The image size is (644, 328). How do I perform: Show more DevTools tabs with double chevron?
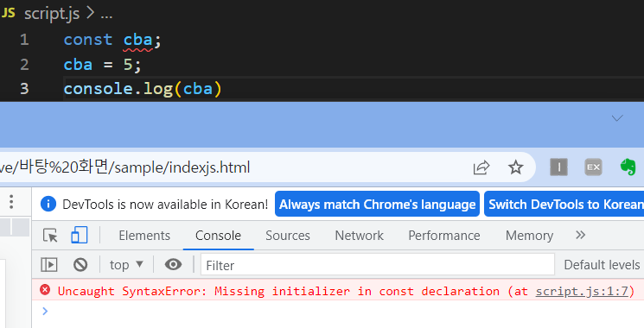pos(580,235)
